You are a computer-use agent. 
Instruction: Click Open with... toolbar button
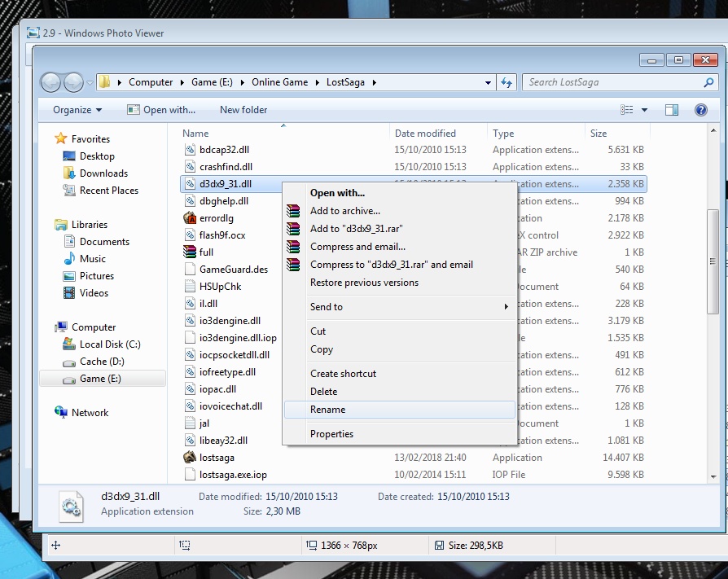(x=161, y=110)
